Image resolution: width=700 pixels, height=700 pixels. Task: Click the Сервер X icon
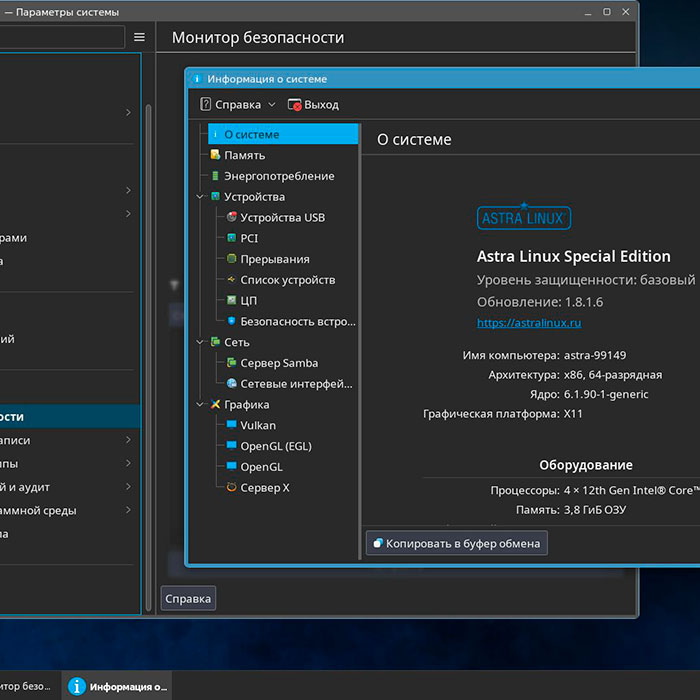click(x=231, y=487)
